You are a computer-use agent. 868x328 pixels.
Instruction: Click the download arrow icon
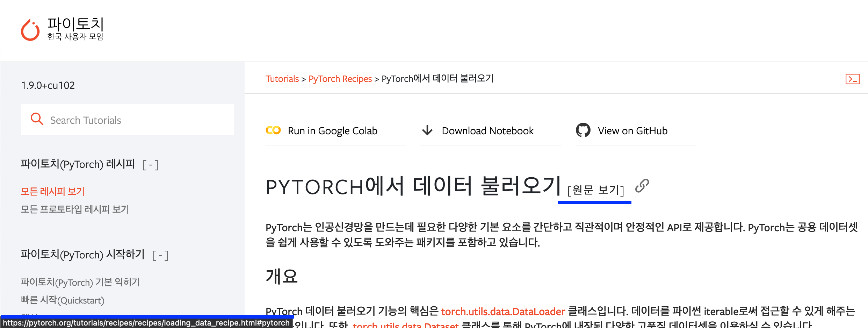[x=427, y=130]
